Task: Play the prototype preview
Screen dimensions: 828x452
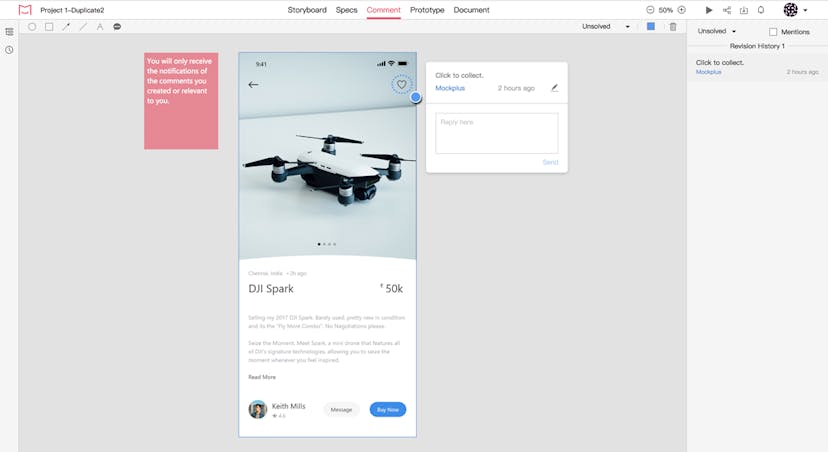Action: [x=709, y=10]
